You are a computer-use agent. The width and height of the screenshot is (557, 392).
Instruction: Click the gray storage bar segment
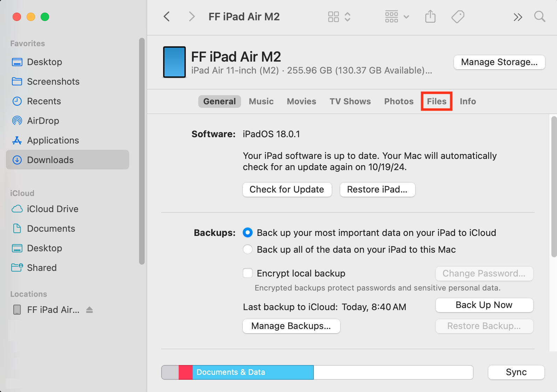point(170,372)
